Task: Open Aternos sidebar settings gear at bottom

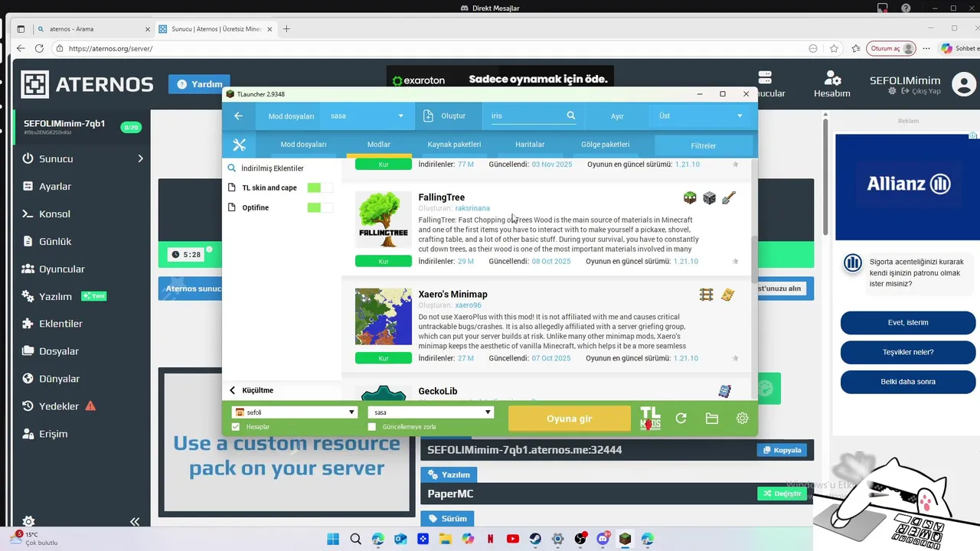Action: [x=28, y=521]
